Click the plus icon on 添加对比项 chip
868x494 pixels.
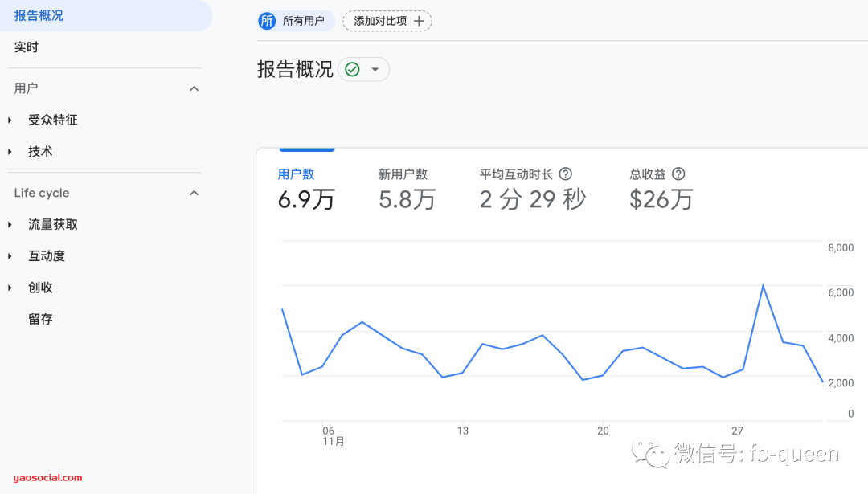[420, 21]
